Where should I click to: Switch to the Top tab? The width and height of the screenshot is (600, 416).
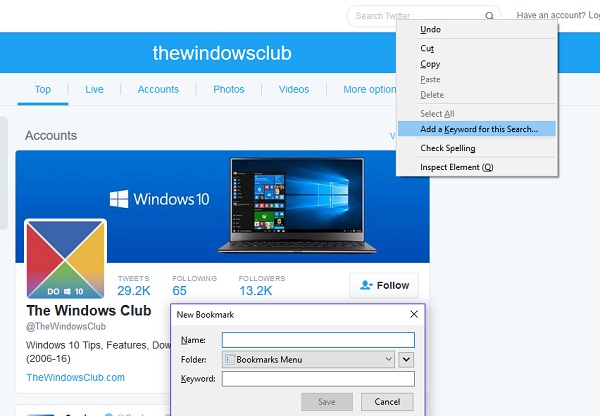[x=43, y=89]
